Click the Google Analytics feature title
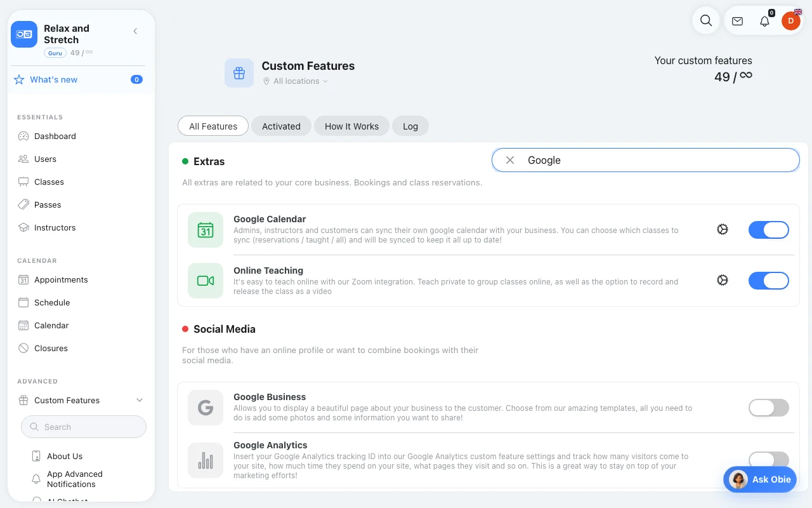 click(x=270, y=445)
